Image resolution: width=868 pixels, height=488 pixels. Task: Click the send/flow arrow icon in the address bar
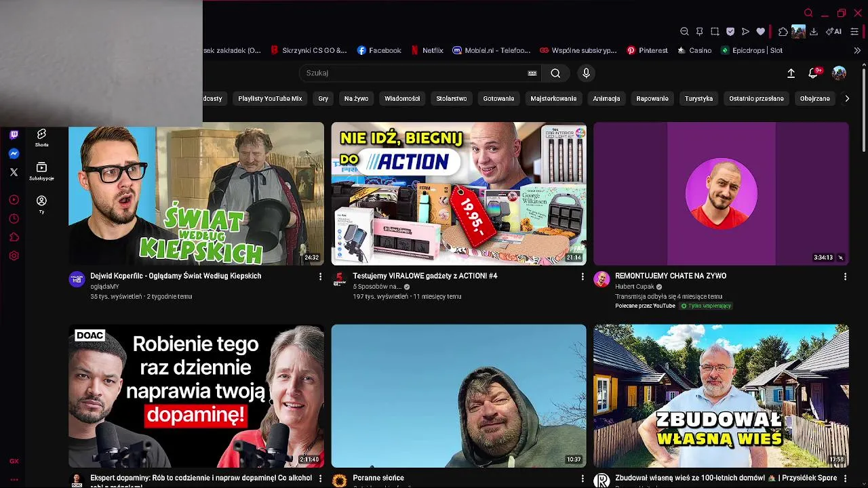[x=745, y=31]
